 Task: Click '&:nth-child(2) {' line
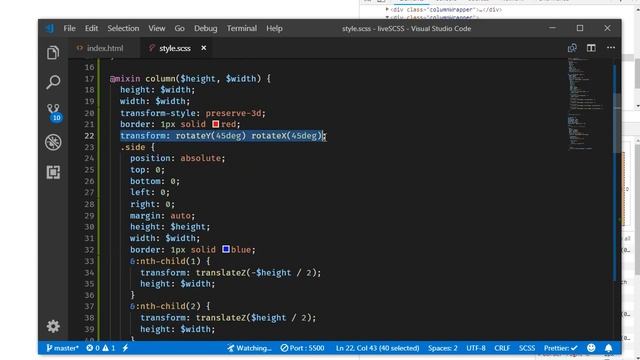click(170, 306)
